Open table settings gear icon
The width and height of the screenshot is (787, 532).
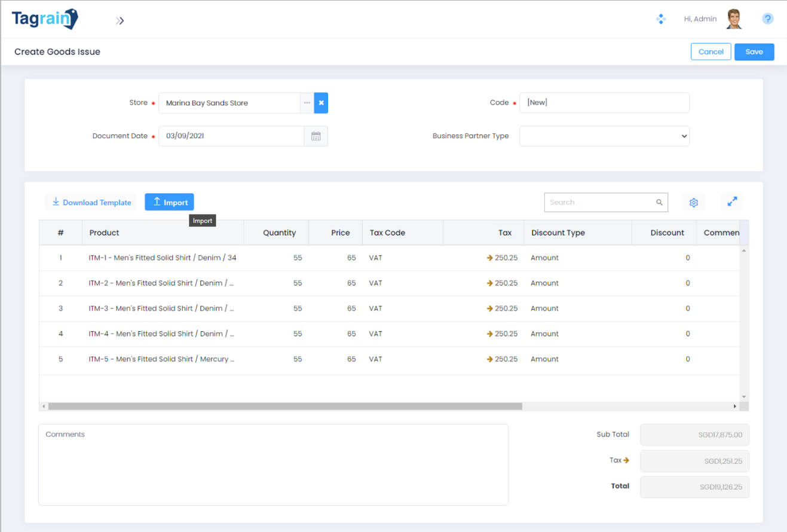[x=693, y=203]
